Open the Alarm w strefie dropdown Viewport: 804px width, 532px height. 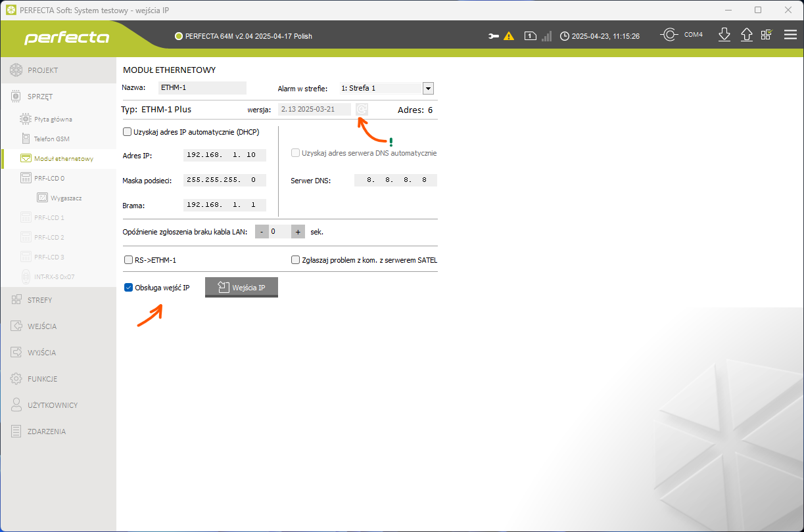point(427,88)
